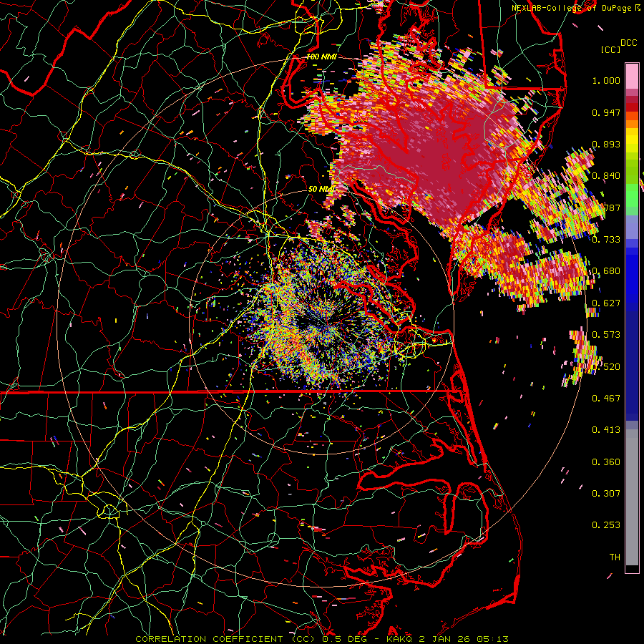Click the 0.5 DEG elevation text
The width and height of the screenshot is (644, 644).
345,639
